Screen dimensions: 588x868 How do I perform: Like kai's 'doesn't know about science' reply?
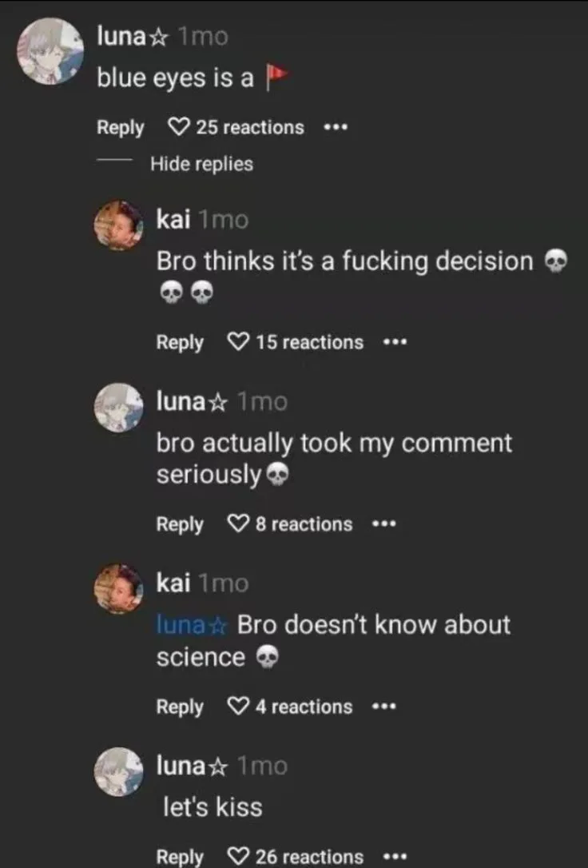tap(239, 707)
